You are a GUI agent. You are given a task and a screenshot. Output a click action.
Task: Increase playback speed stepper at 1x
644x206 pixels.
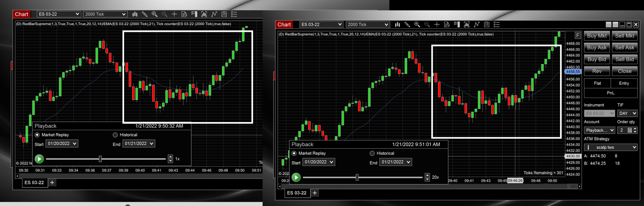(x=170, y=157)
